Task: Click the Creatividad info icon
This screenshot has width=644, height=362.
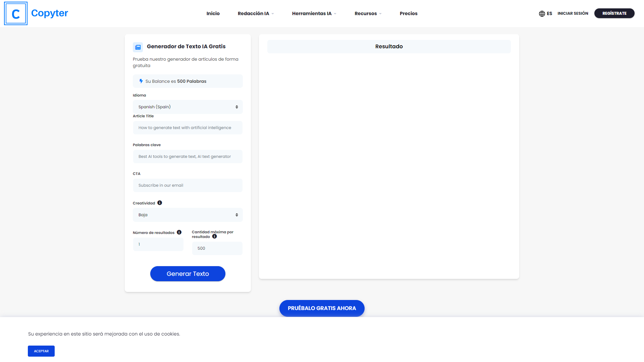Action: click(160, 203)
